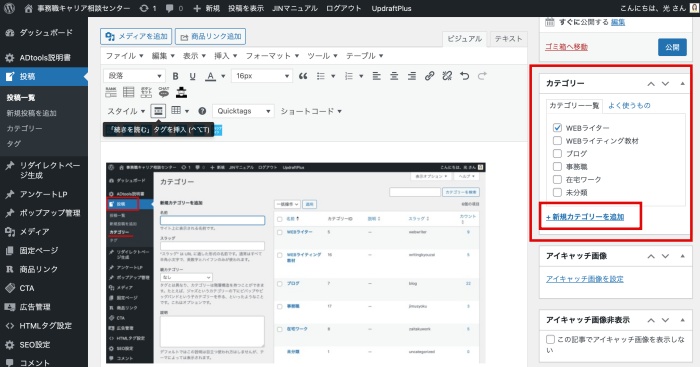Open 新規投稿を追加 in sidebar

[x=31, y=113]
